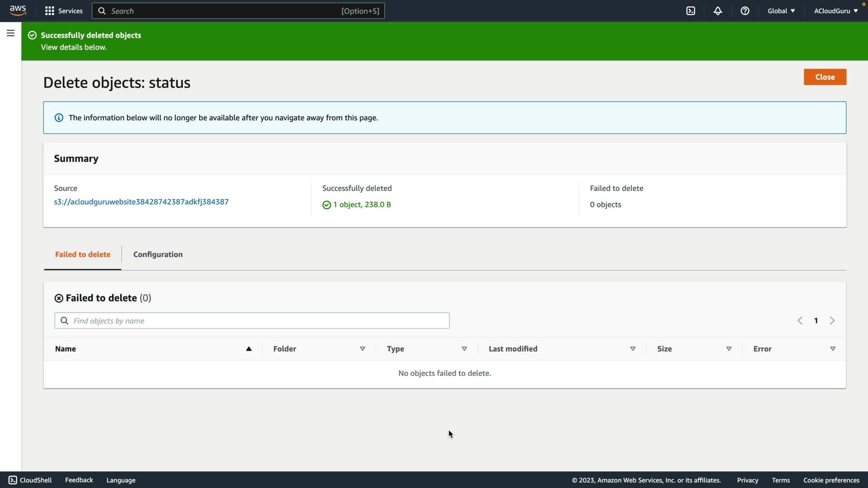The width and height of the screenshot is (868, 488).
Task: Expand the left hamburger navigation menu
Action: click(10, 33)
